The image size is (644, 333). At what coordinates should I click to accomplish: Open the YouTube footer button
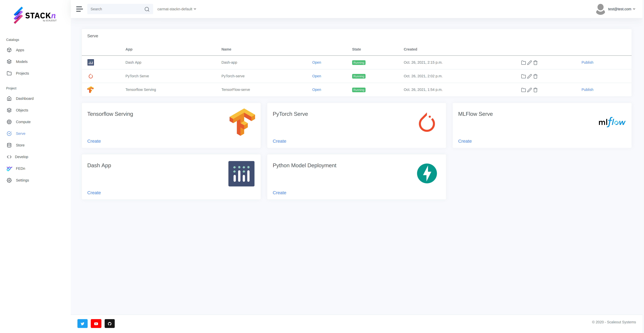pyautogui.click(x=96, y=324)
